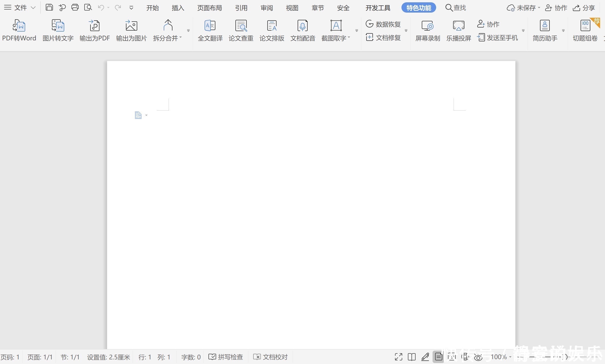The image size is (605, 364).
Task: Open the 未保存 cloud status dropdown
Action: (x=539, y=8)
